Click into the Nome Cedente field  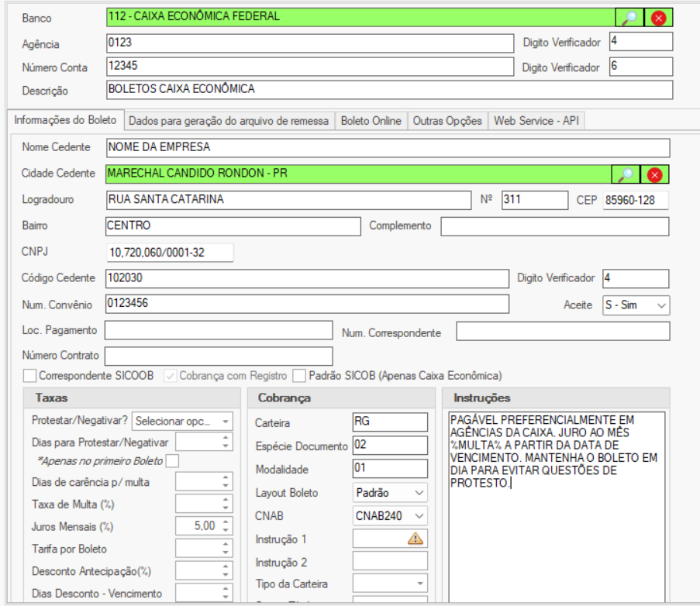pyautogui.click(x=387, y=147)
